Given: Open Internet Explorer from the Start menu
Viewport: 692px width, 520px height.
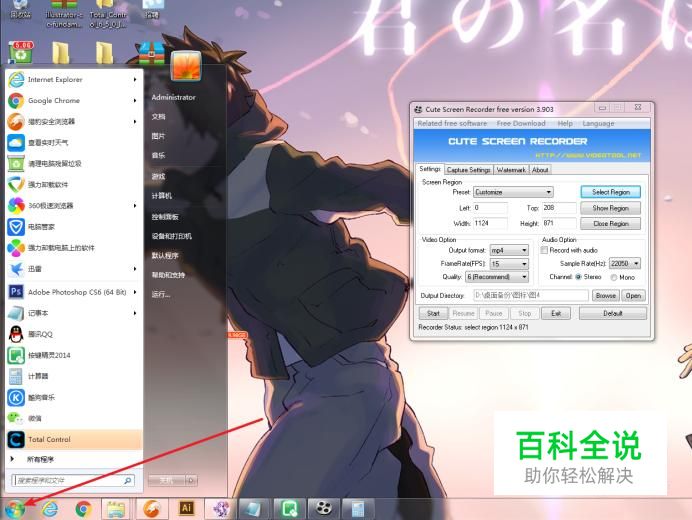Looking at the screenshot, I should tap(73, 79).
